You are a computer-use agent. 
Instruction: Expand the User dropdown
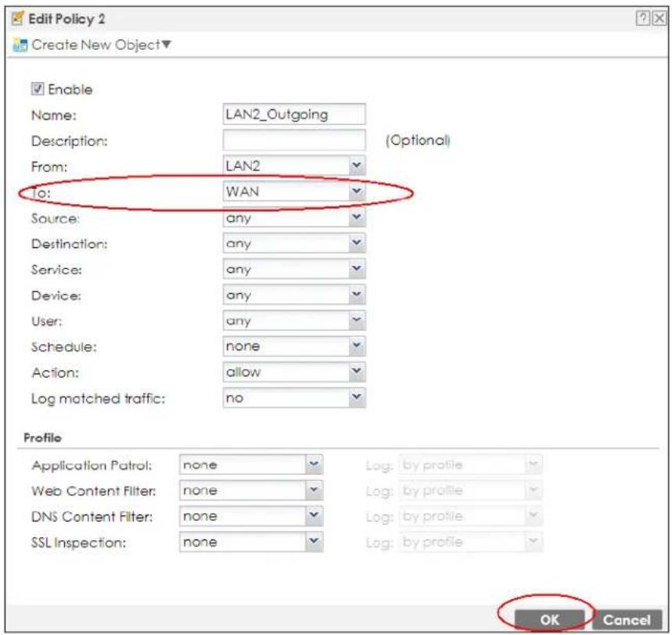[x=294, y=321]
